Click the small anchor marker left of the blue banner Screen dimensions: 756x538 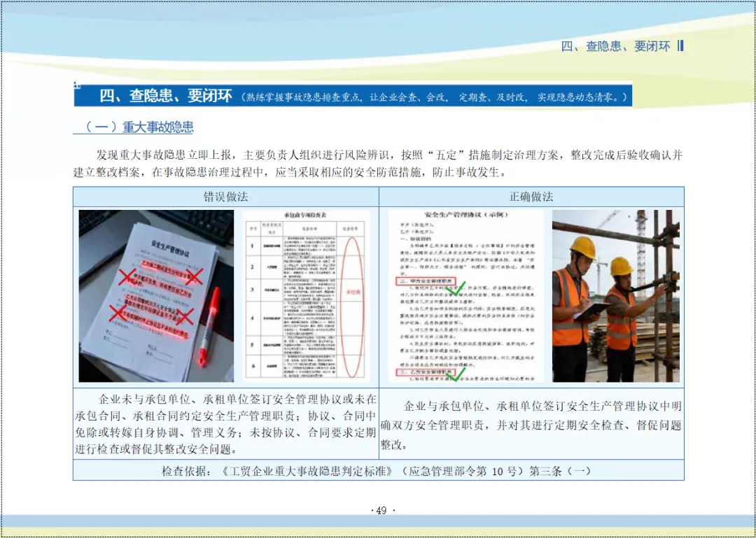76,85
